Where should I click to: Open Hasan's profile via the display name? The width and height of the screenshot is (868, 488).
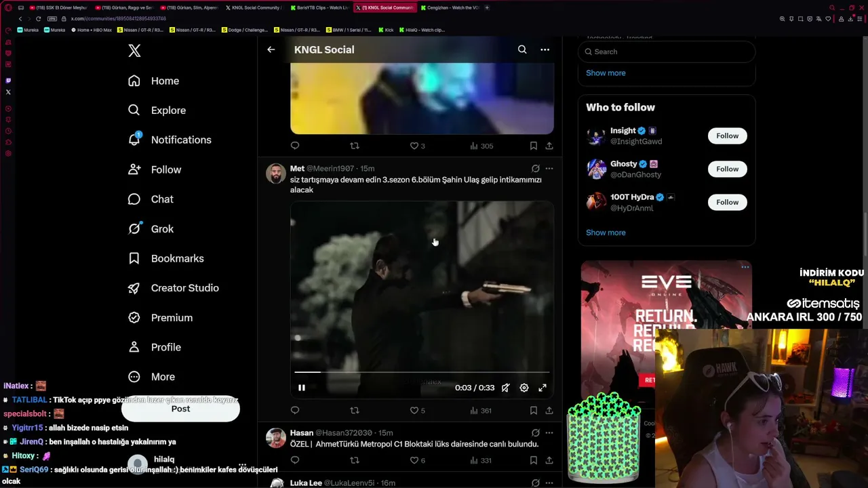click(x=302, y=433)
